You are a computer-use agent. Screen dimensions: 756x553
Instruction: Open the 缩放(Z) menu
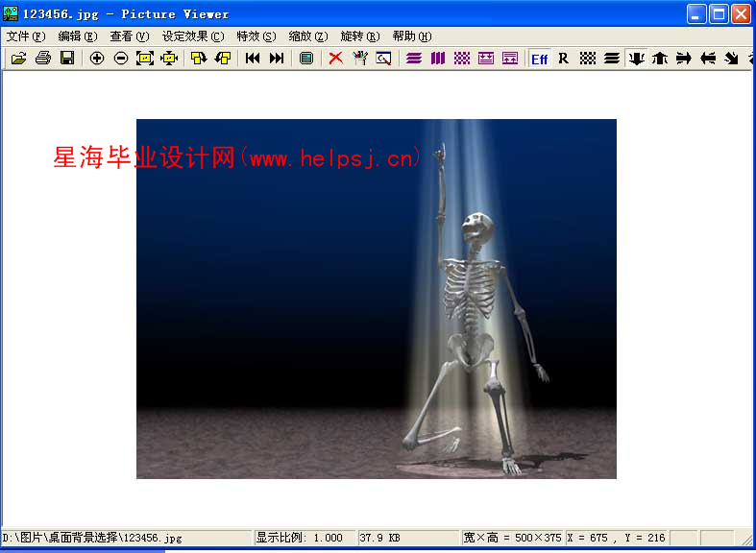click(308, 36)
